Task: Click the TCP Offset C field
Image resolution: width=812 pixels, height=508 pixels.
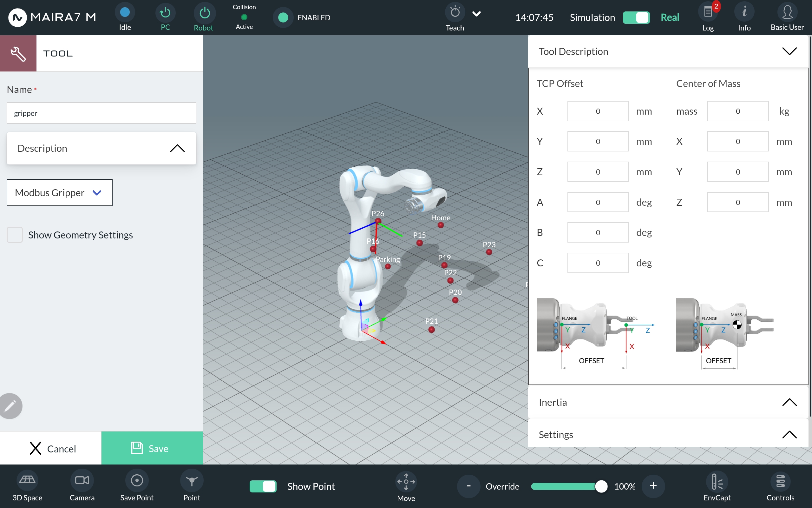Action: (598, 263)
